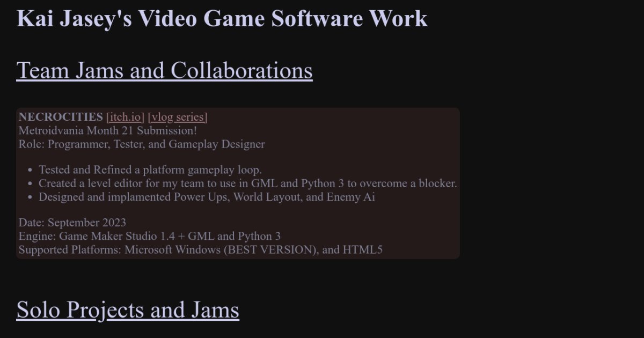
Task: Click the Solo Projects and Jams heading
Action: tap(128, 310)
